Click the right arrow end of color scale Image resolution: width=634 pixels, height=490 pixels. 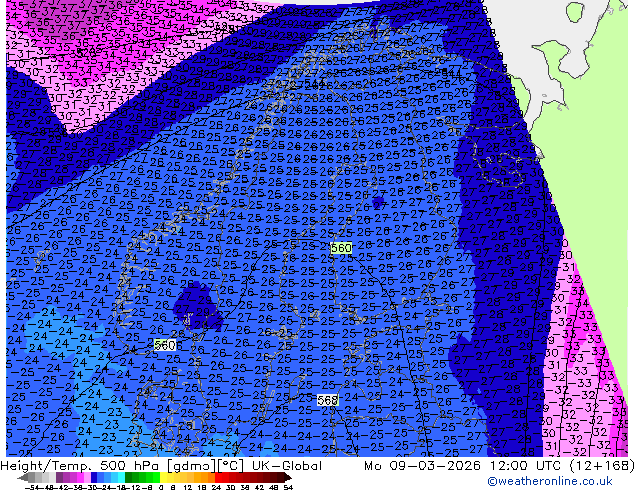(x=288, y=478)
